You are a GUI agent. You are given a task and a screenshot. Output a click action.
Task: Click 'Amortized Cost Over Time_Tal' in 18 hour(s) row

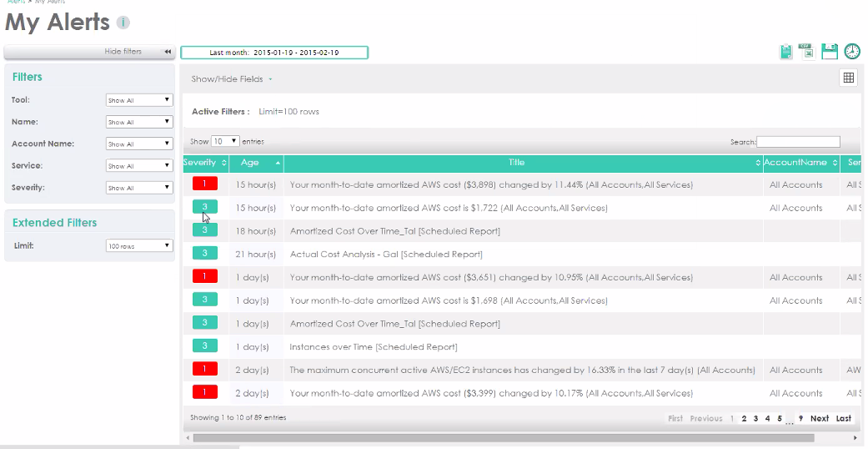point(394,231)
